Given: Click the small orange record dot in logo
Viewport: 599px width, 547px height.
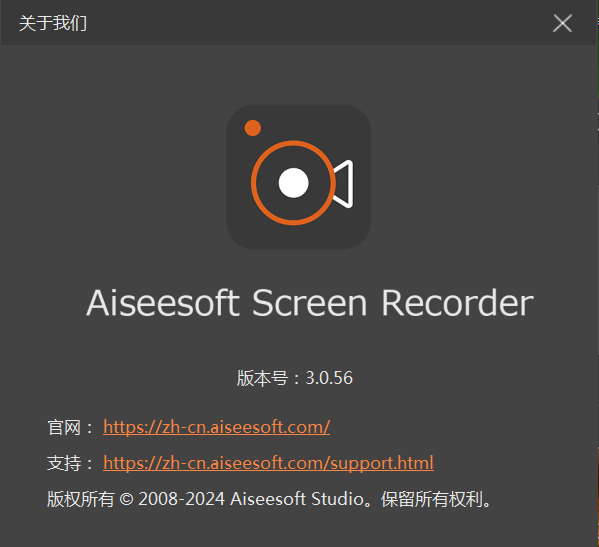Looking at the screenshot, I should pos(253,128).
